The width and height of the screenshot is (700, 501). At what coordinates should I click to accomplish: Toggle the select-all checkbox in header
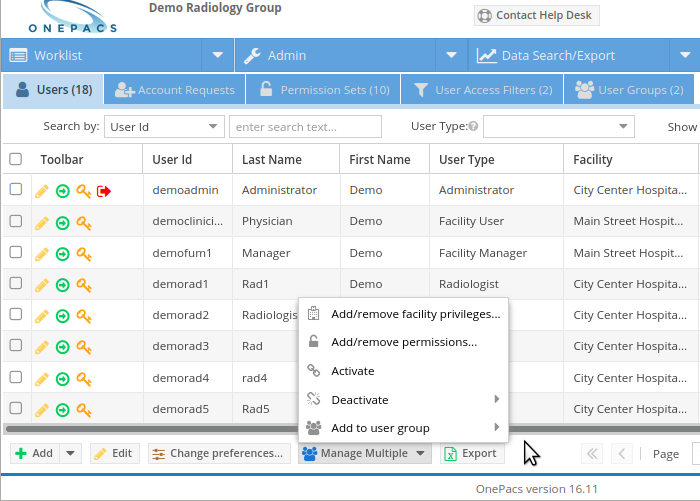click(16, 159)
